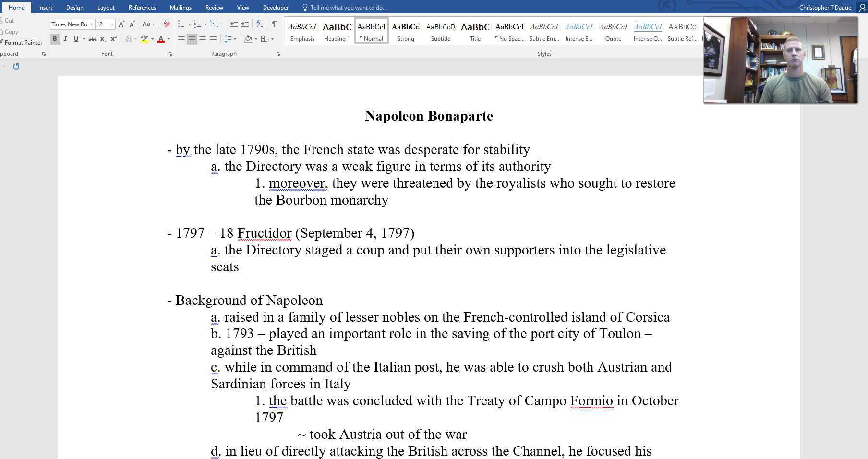868x459 pixels.
Task: Toggle bold formatting
Action: (55, 39)
